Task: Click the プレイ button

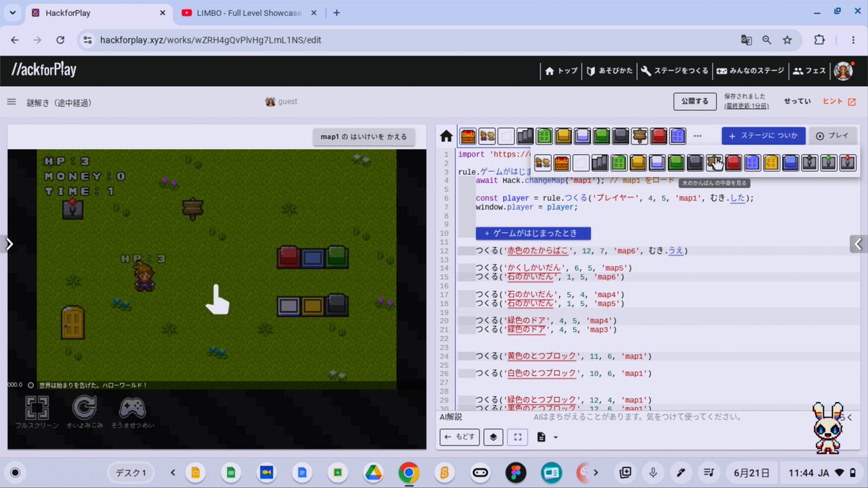Action: tap(833, 136)
